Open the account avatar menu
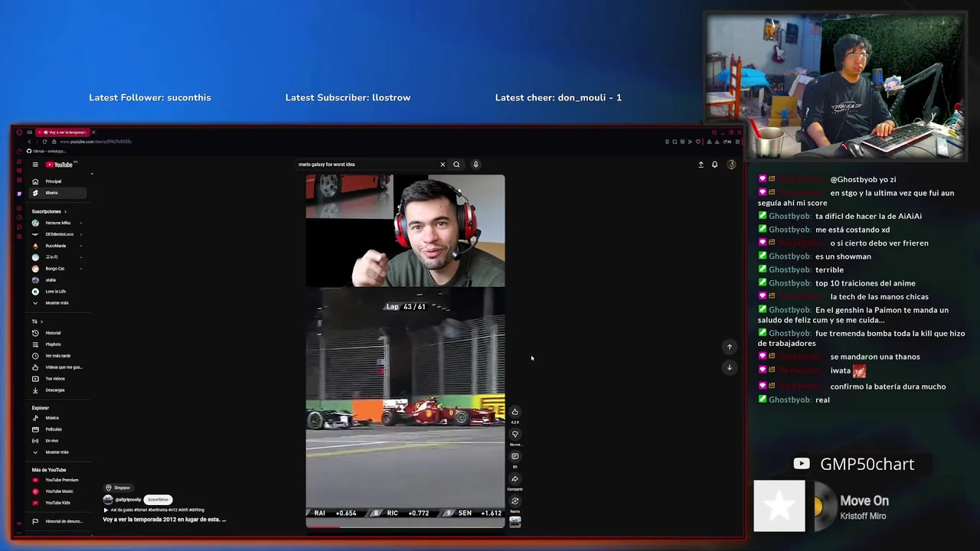The height and width of the screenshot is (551, 980). point(731,165)
